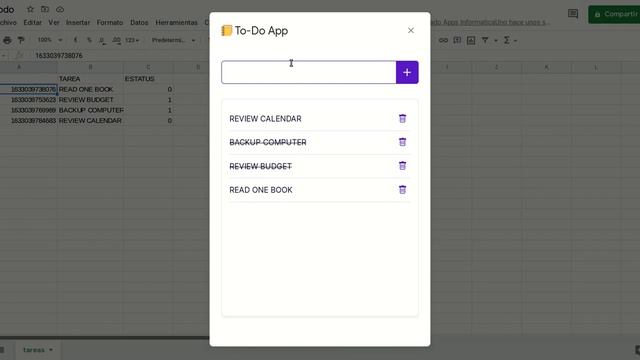Image resolution: width=640 pixels, height=360 pixels.
Task: Select column C header
Action: pyautogui.click(x=148, y=67)
